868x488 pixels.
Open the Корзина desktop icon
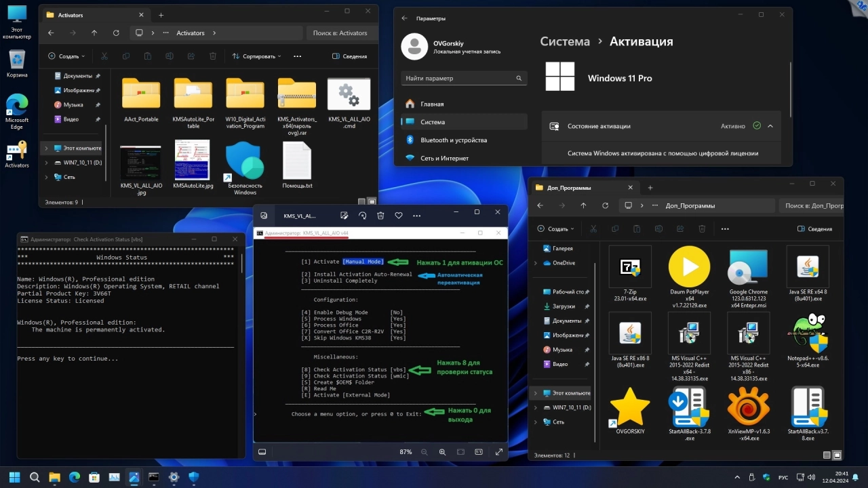[x=17, y=64]
